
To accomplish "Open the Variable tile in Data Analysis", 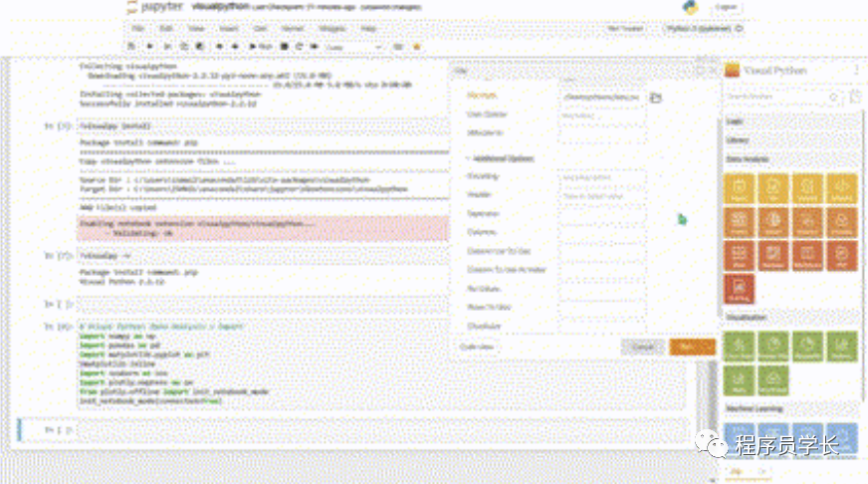I will (x=807, y=188).
